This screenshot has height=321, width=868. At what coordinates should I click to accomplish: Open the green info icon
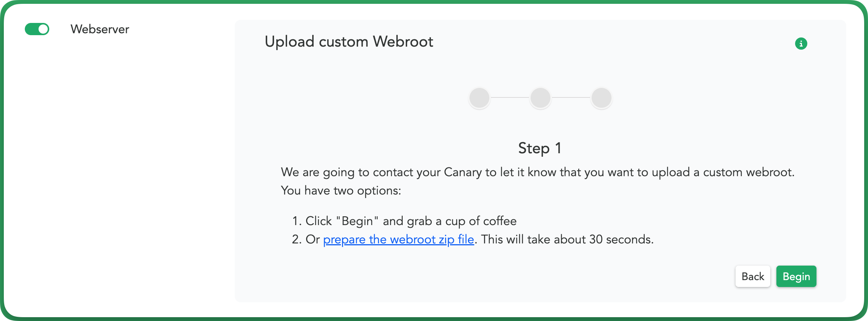point(801,44)
